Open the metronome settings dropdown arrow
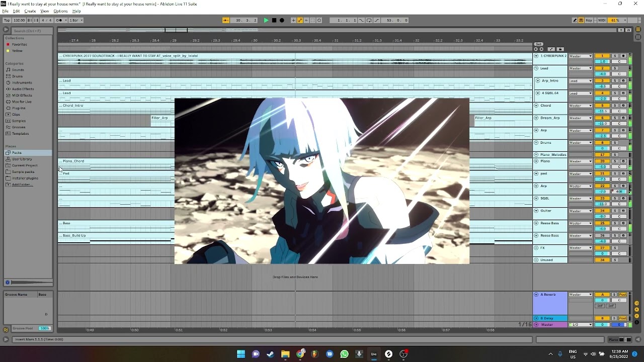 pyautogui.click(x=66, y=20)
